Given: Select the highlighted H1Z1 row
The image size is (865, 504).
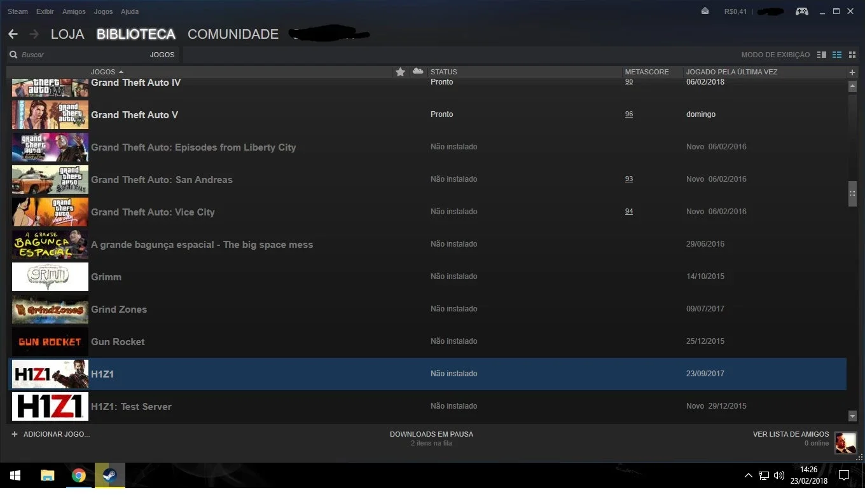Looking at the screenshot, I should [427, 374].
